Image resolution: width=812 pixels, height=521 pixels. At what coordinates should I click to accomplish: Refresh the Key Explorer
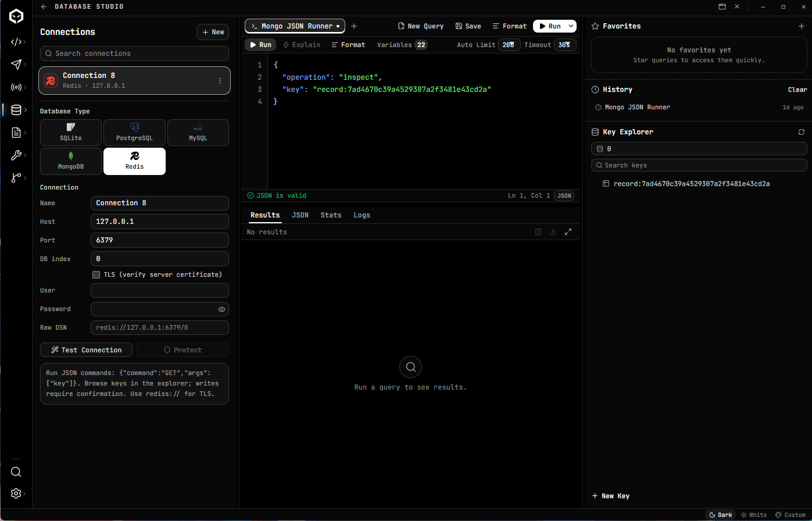click(802, 132)
